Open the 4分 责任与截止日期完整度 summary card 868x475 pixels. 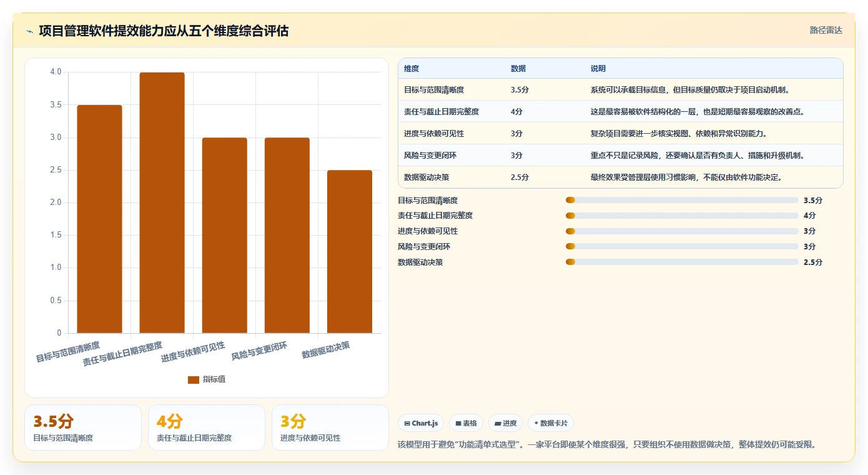coord(207,427)
